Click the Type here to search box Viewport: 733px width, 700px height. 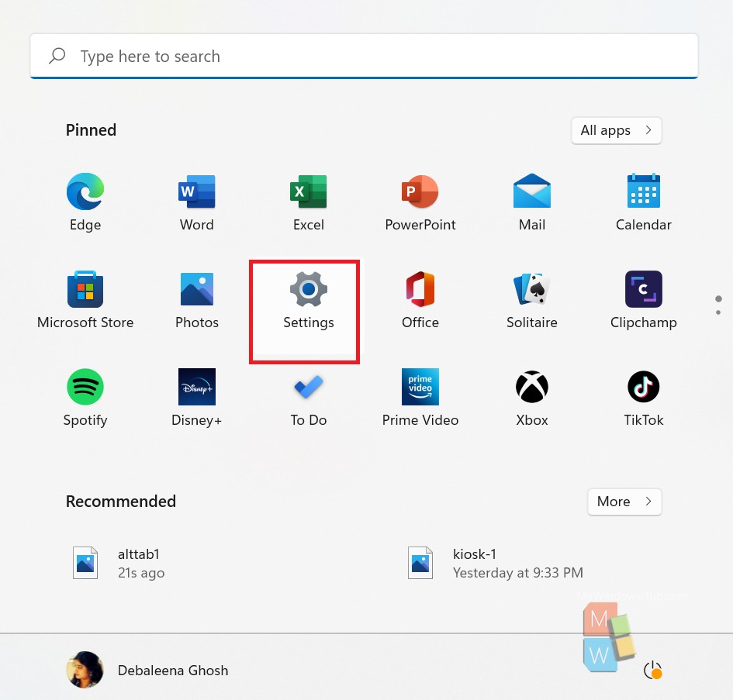[x=364, y=56]
